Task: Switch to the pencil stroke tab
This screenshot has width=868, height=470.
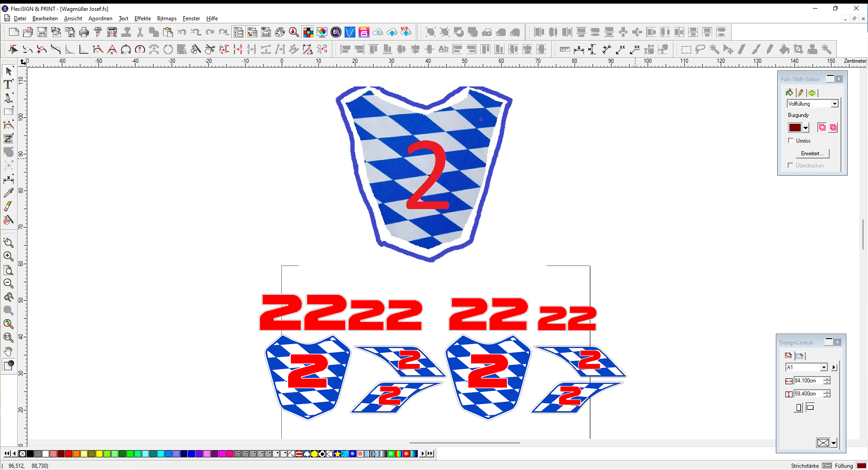Action: 801,93
